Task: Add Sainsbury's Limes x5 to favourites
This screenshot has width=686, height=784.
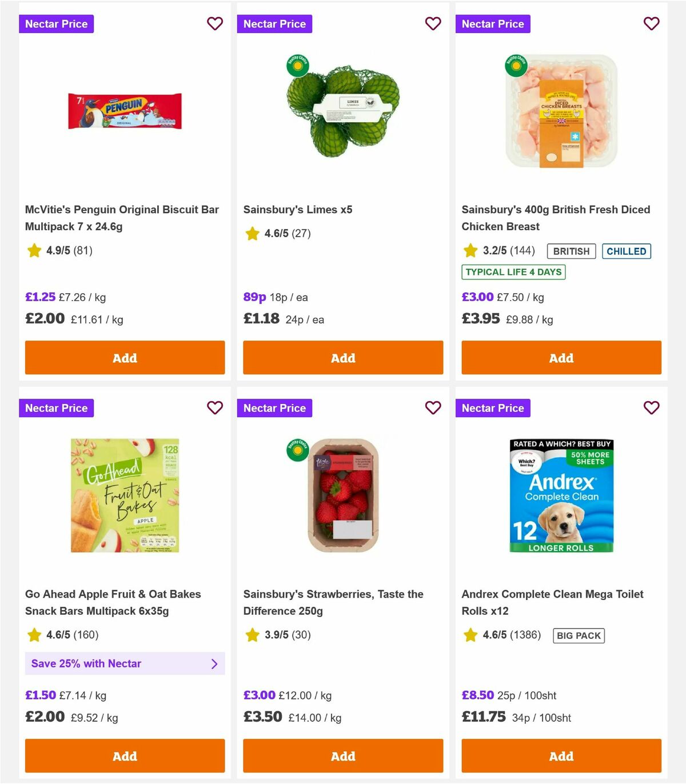Action: pos(433,23)
